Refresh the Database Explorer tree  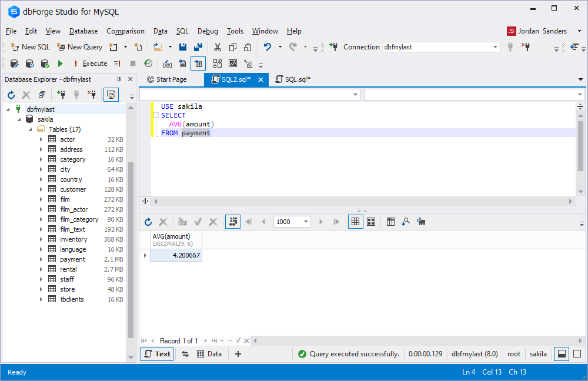tap(11, 95)
